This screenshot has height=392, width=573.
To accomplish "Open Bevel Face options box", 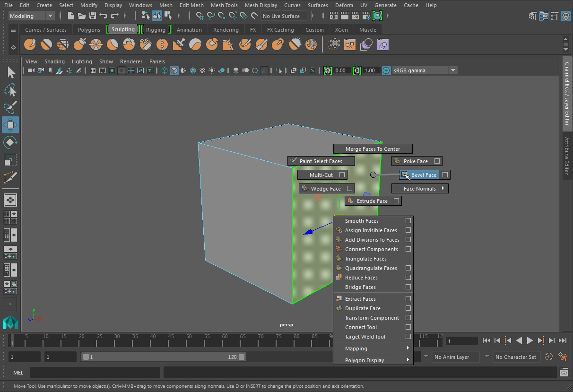I will coord(445,175).
